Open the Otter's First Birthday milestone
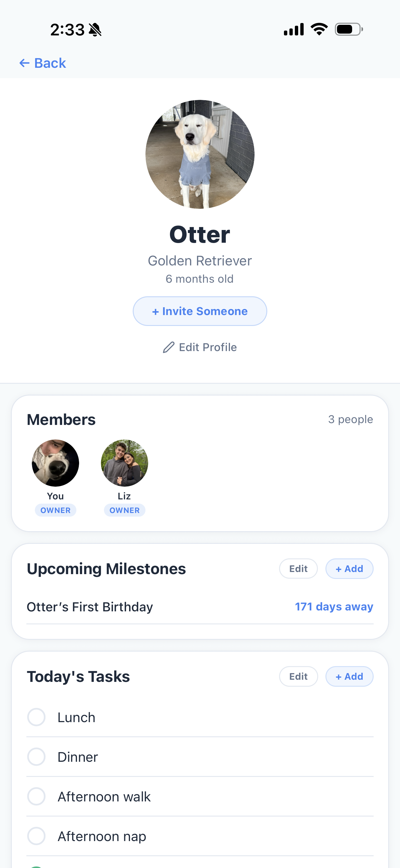 (x=200, y=607)
